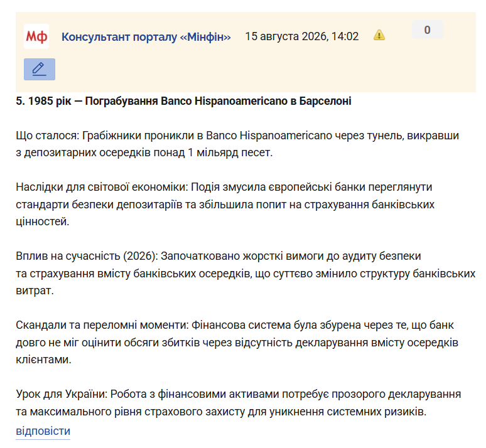Click the word витрат ending the third paragraph
The height and width of the screenshot is (448, 486).
pyautogui.click(x=35, y=291)
